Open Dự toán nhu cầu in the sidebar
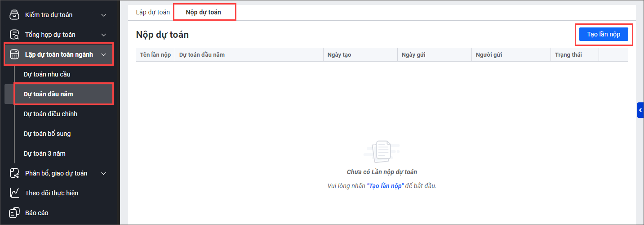This screenshot has height=225, width=644. tap(47, 74)
